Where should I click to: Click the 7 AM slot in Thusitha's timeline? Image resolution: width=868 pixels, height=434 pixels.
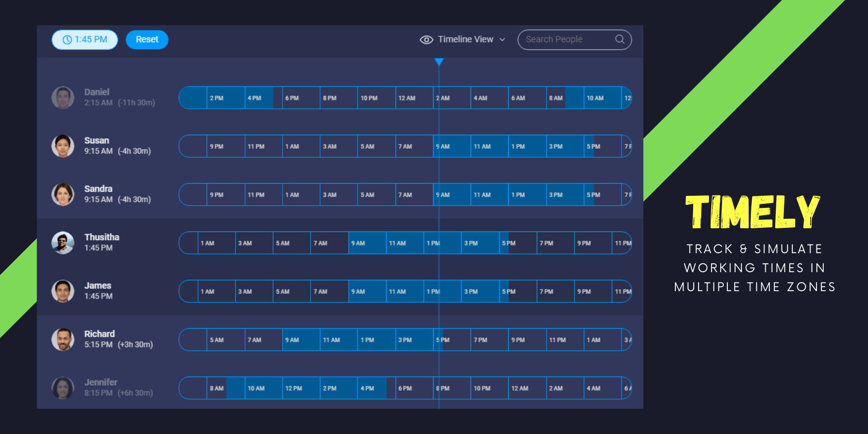(x=330, y=243)
